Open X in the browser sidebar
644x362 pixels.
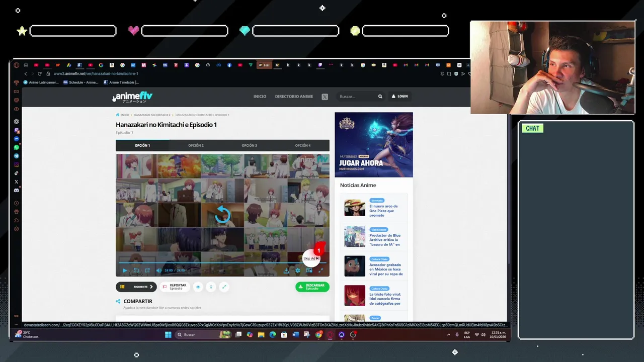coord(17,182)
